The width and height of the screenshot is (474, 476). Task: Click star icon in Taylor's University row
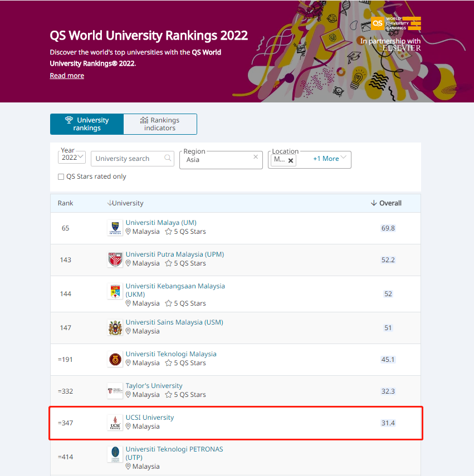pos(169,395)
